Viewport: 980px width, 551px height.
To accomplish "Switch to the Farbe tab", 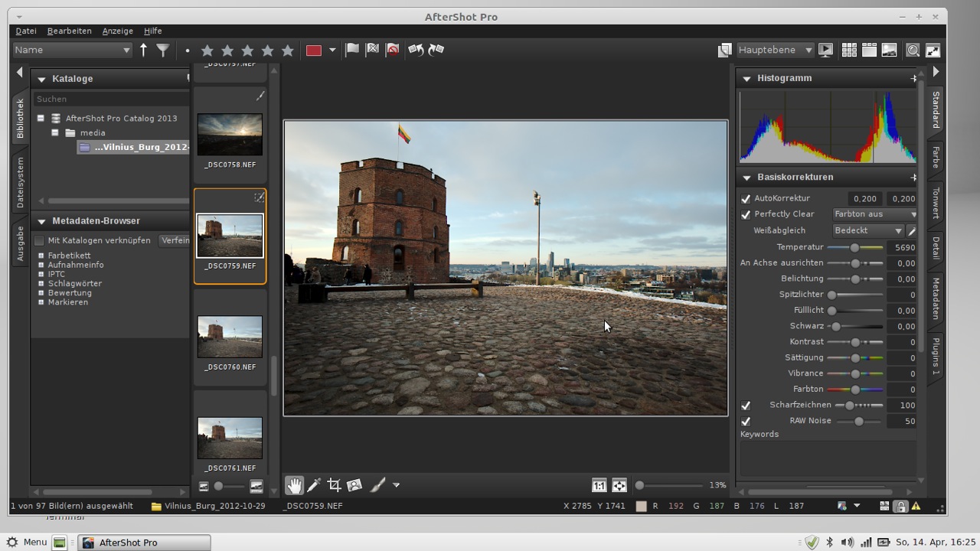I will 936,158.
